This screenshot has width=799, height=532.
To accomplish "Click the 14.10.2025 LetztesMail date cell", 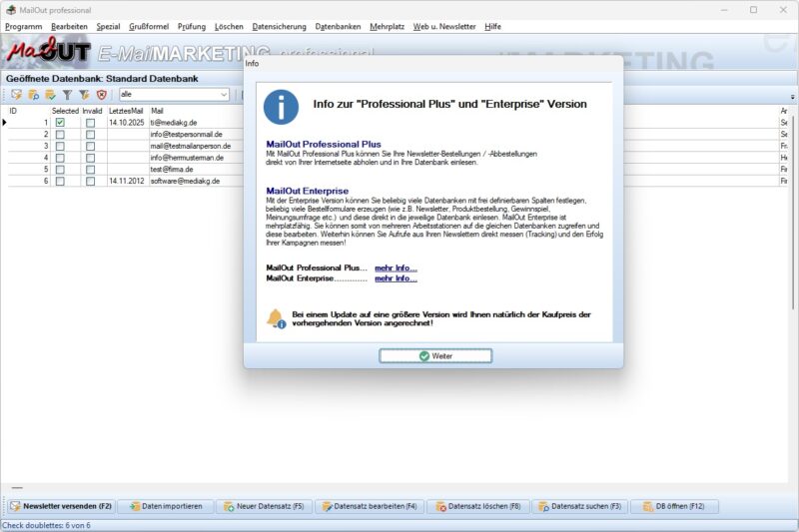I will point(127,123).
